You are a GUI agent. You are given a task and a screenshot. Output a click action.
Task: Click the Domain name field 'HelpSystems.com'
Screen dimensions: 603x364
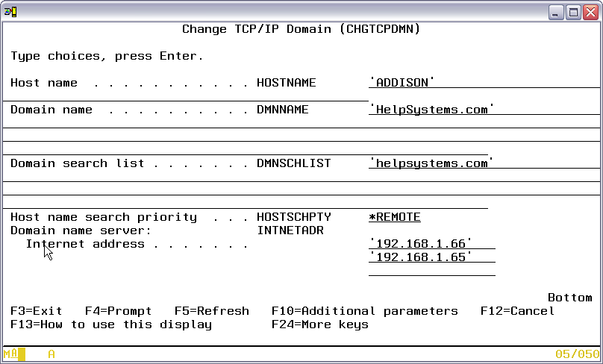(x=431, y=110)
